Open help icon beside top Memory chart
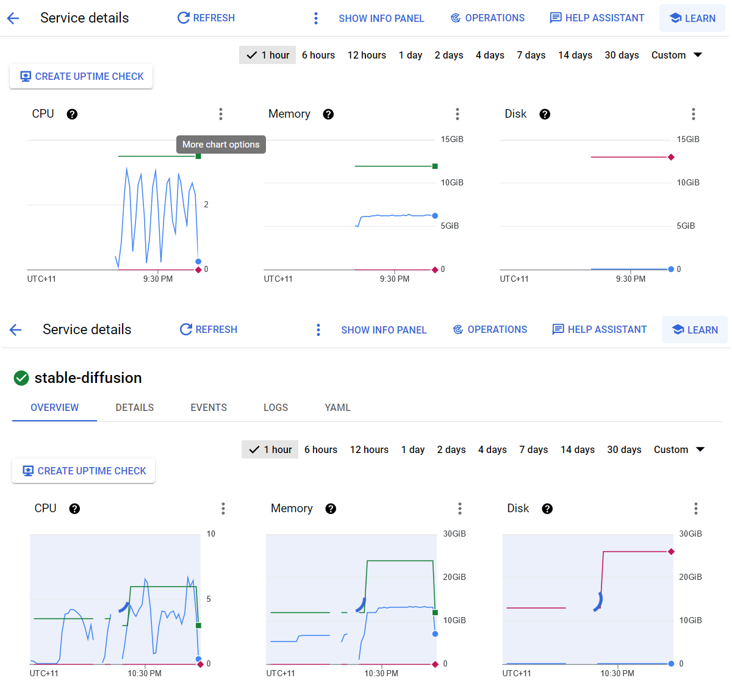This screenshot has width=732, height=700. point(328,114)
